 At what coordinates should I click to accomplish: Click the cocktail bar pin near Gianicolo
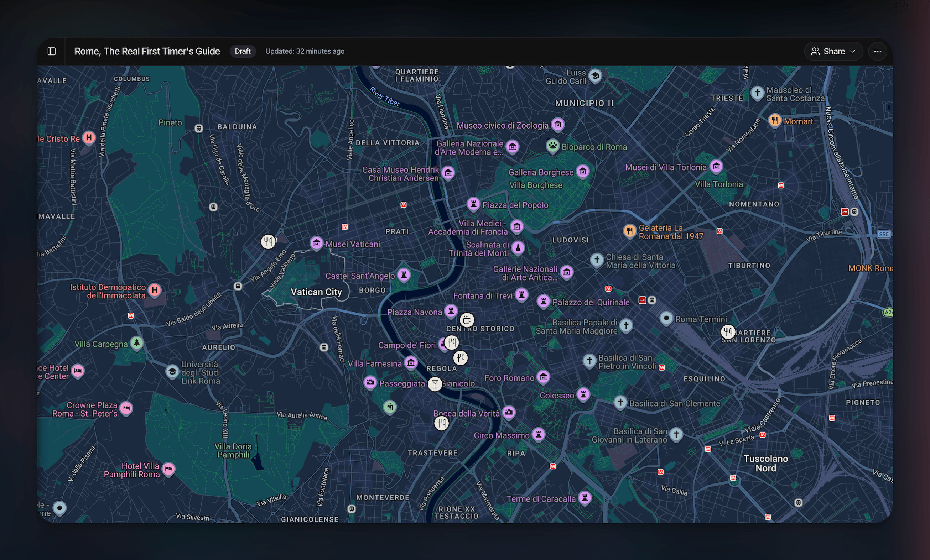(435, 384)
